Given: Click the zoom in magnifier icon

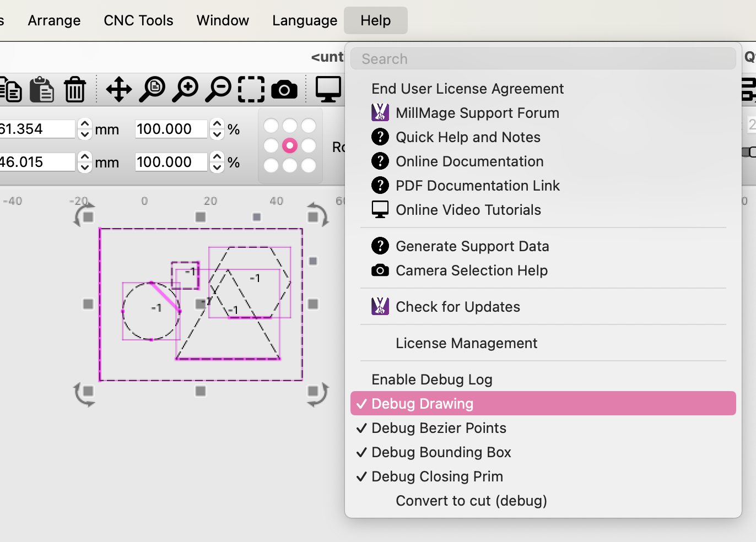Looking at the screenshot, I should coord(185,89).
